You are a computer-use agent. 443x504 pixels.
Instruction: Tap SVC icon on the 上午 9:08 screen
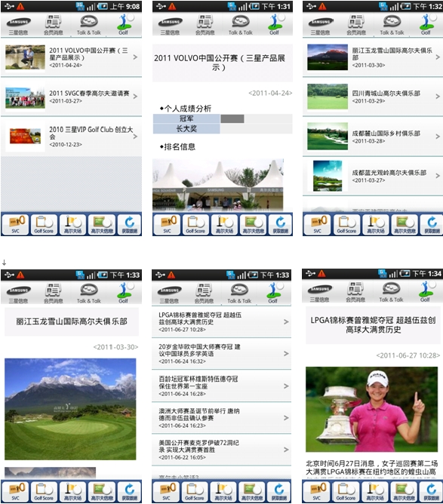point(15,224)
